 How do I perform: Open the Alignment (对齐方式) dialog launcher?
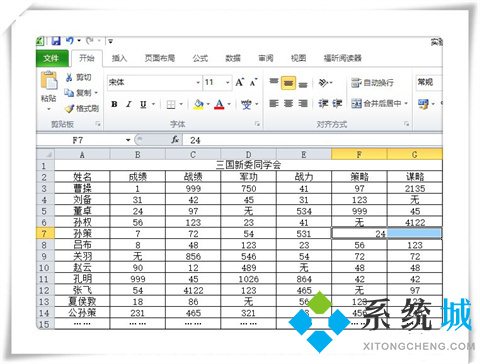(x=406, y=124)
